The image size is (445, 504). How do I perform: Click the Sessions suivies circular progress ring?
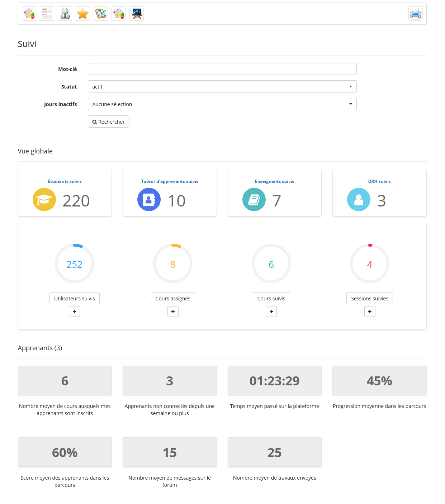(370, 263)
